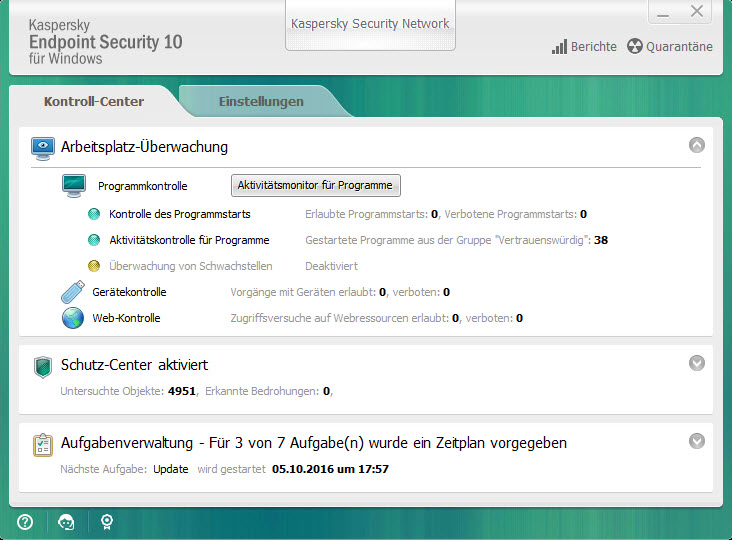
Task: Select the Kontroll-Center tab
Action: [x=94, y=101]
